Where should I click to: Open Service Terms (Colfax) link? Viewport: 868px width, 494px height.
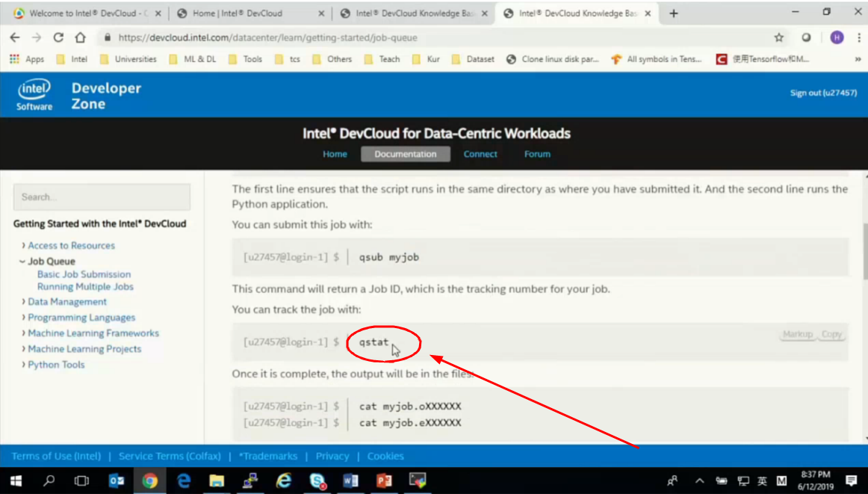pyautogui.click(x=170, y=456)
